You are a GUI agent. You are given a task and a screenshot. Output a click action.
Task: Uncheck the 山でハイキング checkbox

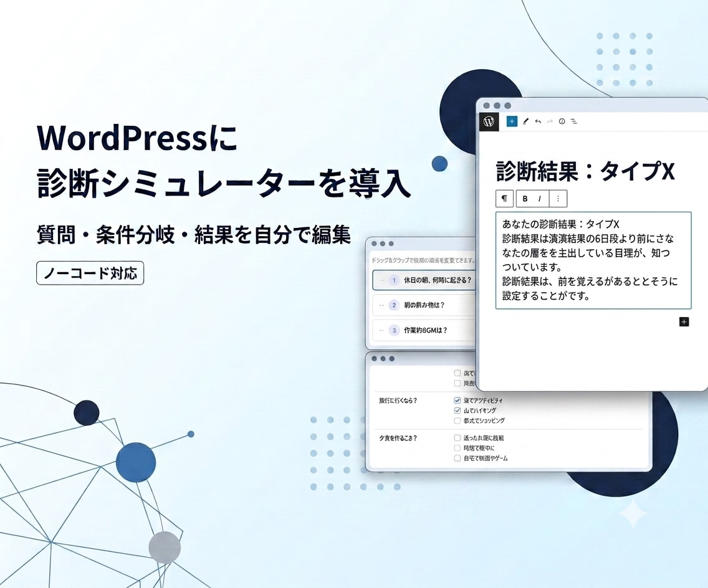pyautogui.click(x=457, y=410)
